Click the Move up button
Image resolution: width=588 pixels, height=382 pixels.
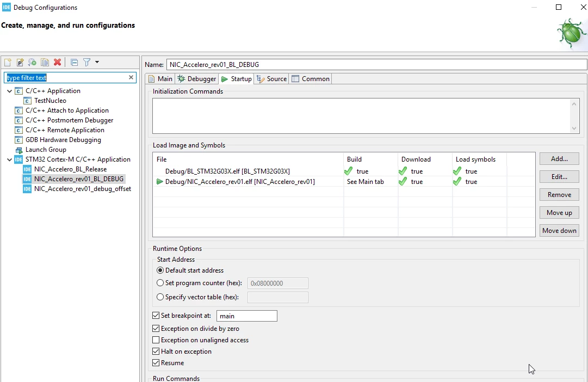point(559,213)
